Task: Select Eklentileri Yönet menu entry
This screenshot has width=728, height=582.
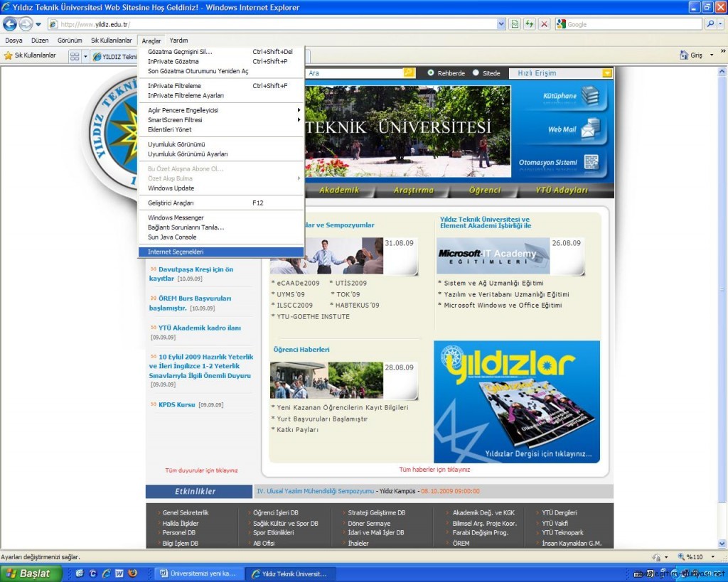Action: point(169,129)
